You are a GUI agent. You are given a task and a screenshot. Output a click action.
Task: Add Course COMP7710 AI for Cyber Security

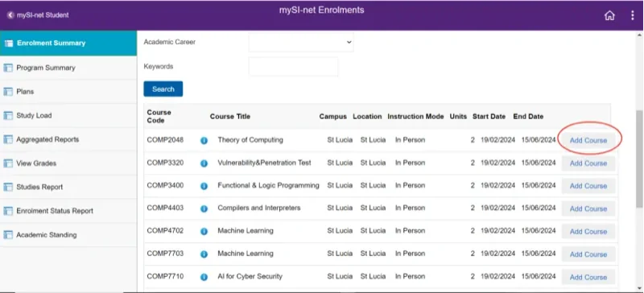588,277
